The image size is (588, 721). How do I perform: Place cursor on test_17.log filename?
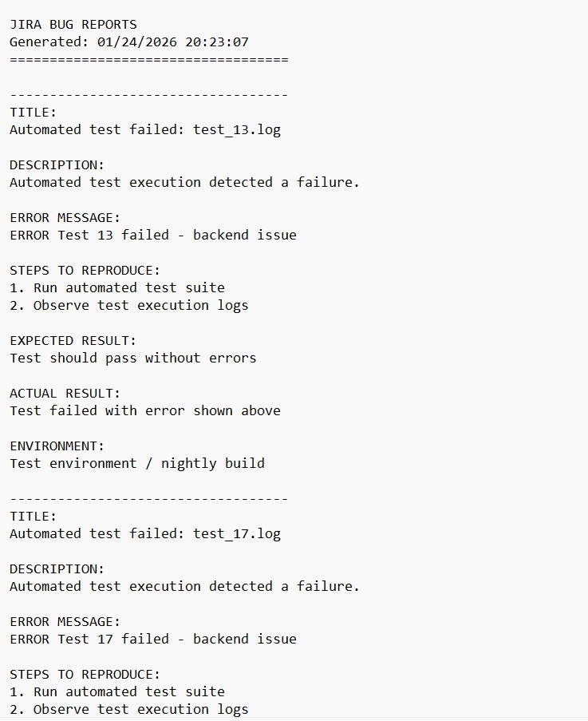point(237,534)
